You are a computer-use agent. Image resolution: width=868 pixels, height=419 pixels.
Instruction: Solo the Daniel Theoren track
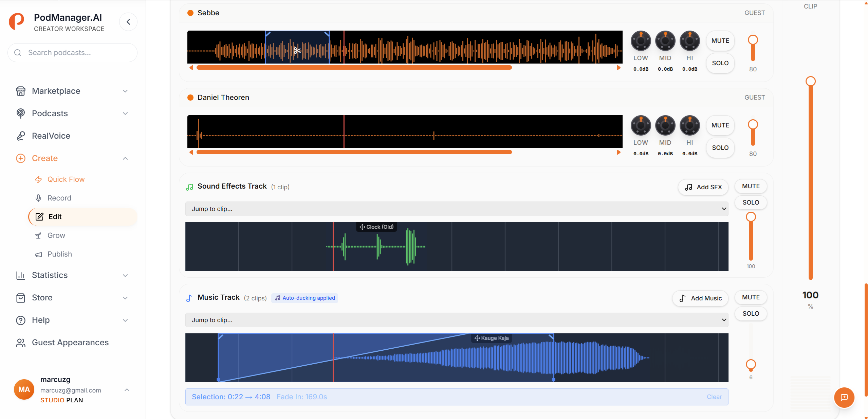[x=720, y=148]
